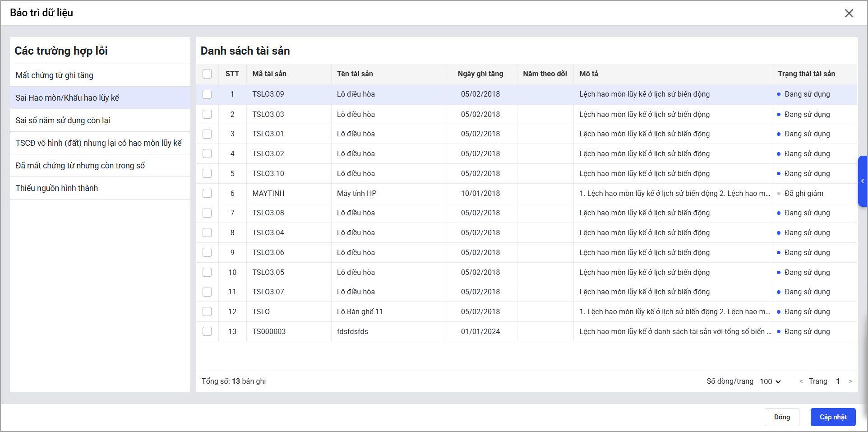Tick the select-all checkbox in header
The image size is (868, 432).
[x=207, y=74]
